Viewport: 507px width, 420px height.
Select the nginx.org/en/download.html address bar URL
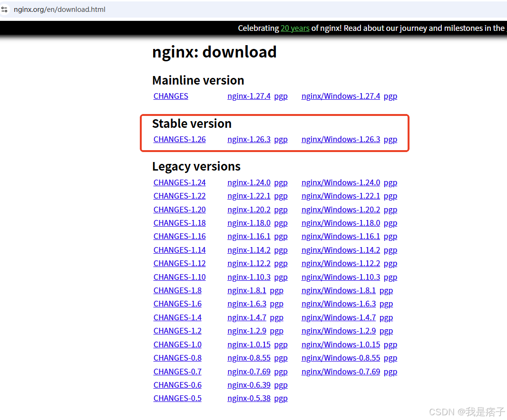(x=59, y=10)
